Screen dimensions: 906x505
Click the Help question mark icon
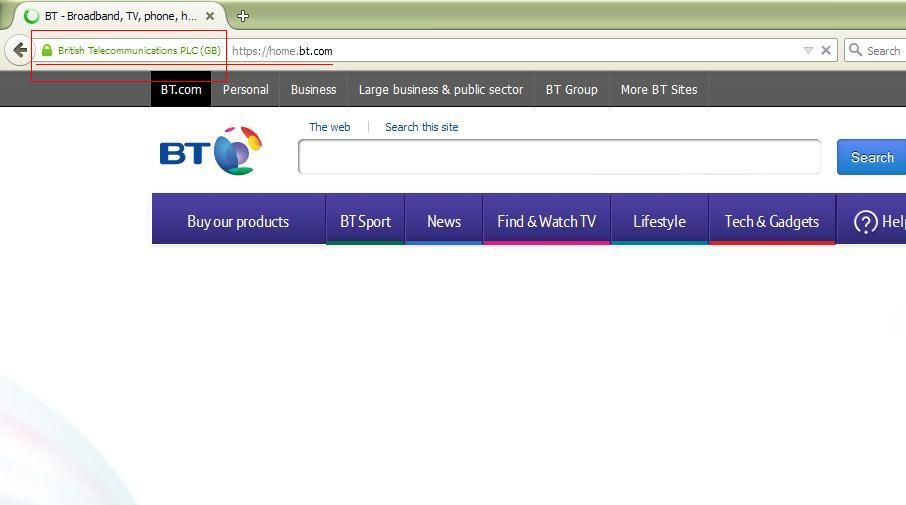coord(866,222)
